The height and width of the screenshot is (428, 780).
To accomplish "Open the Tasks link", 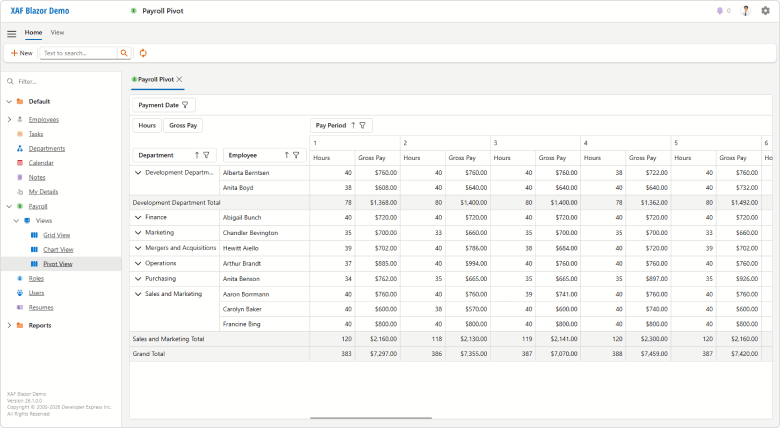I will (x=36, y=134).
